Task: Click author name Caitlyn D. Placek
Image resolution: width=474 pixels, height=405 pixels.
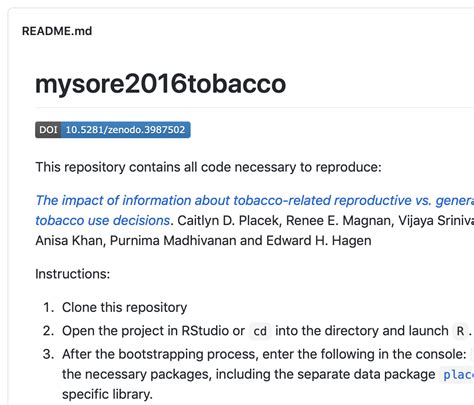Action: click(x=228, y=220)
